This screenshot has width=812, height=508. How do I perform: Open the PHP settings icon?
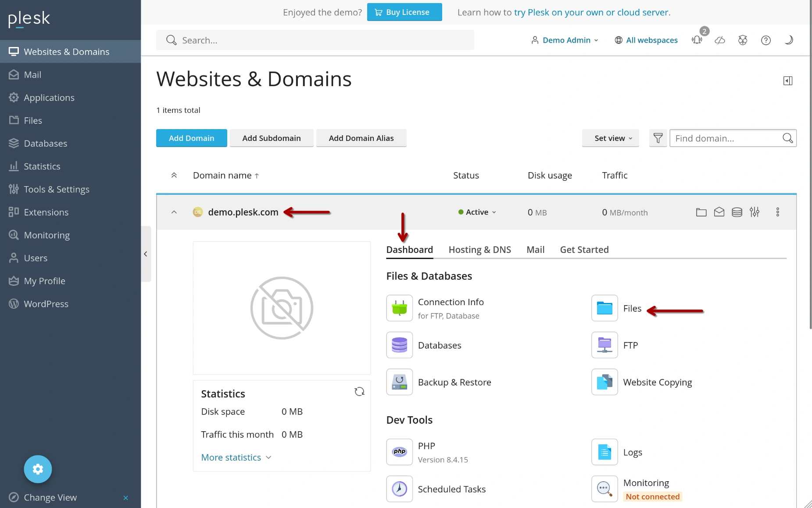coord(399,452)
